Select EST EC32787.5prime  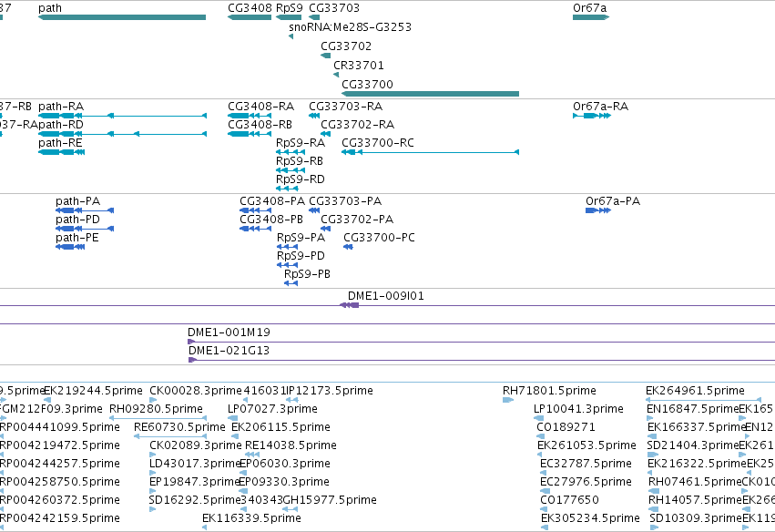[x=586, y=464]
